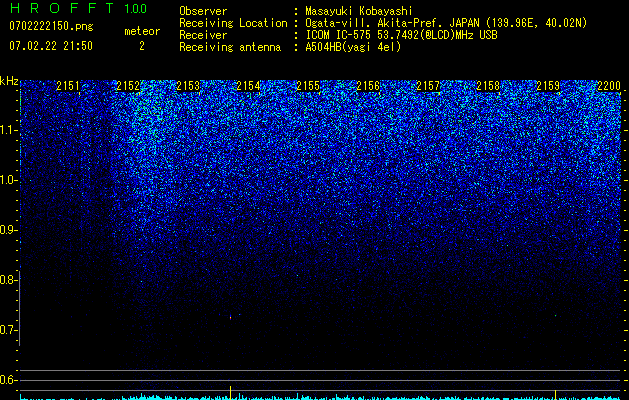Click observer name Masayuki Kobayashi
This screenshot has width=629, height=400.
358,11
